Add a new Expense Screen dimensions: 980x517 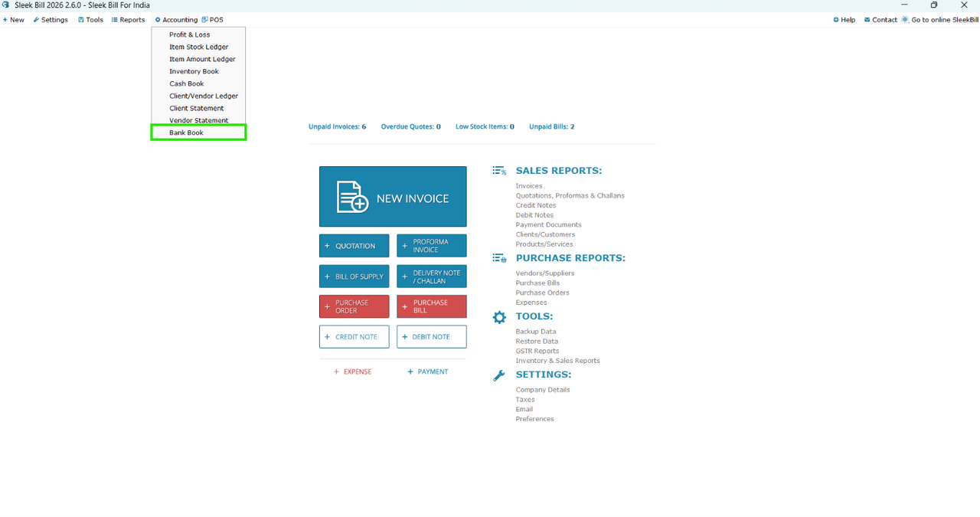352,371
